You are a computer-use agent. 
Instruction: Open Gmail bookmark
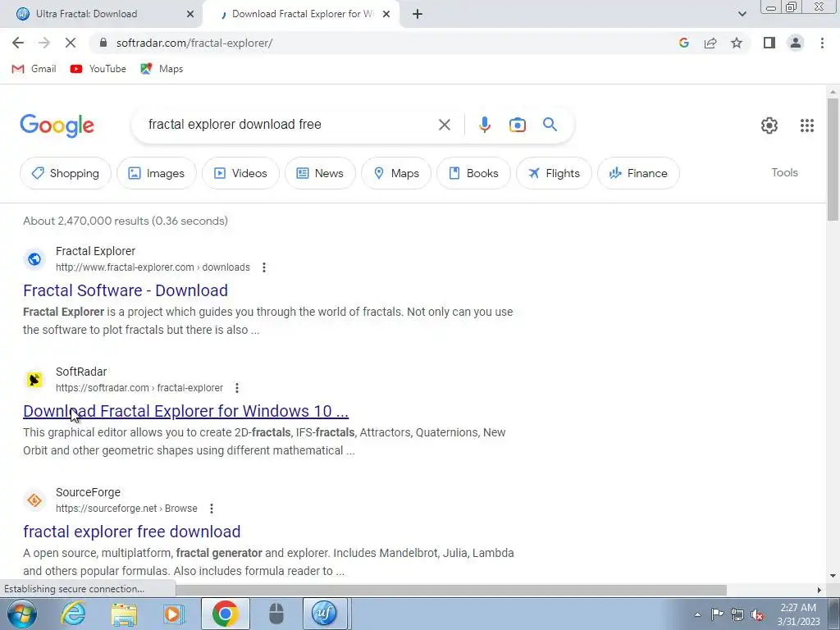click(x=34, y=69)
